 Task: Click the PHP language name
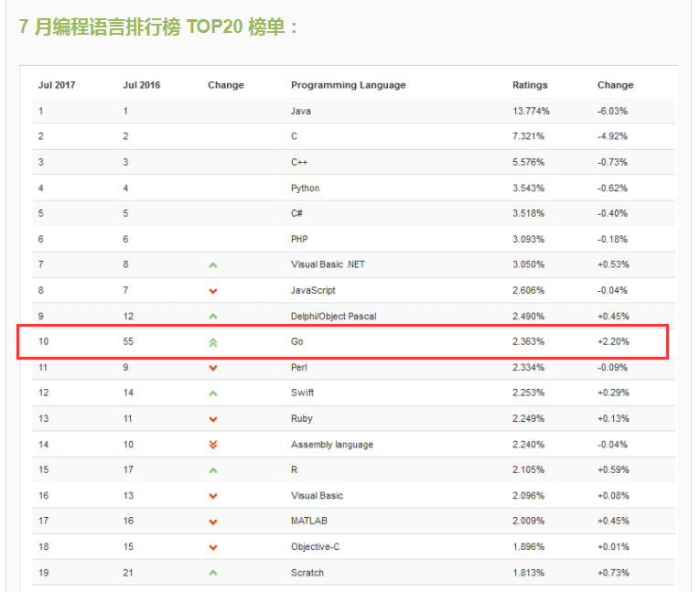point(299,239)
